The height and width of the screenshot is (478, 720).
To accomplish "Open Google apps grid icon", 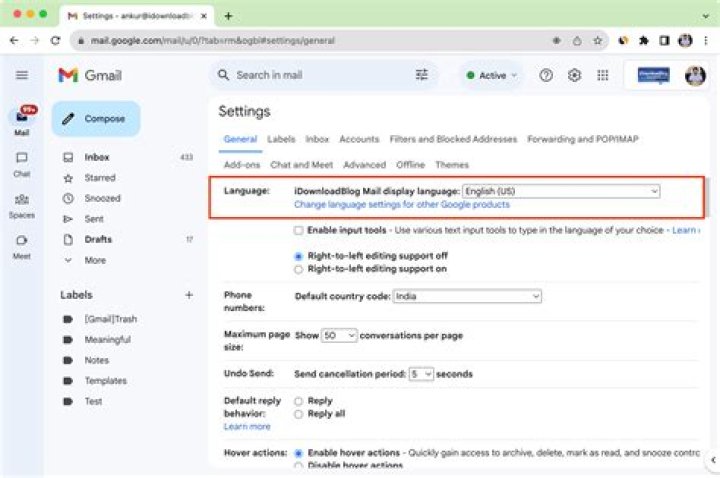I will [x=602, y=75].
